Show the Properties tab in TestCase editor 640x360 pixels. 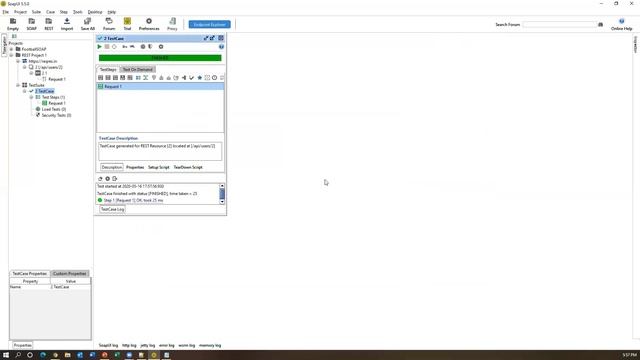tap(135, 167)
